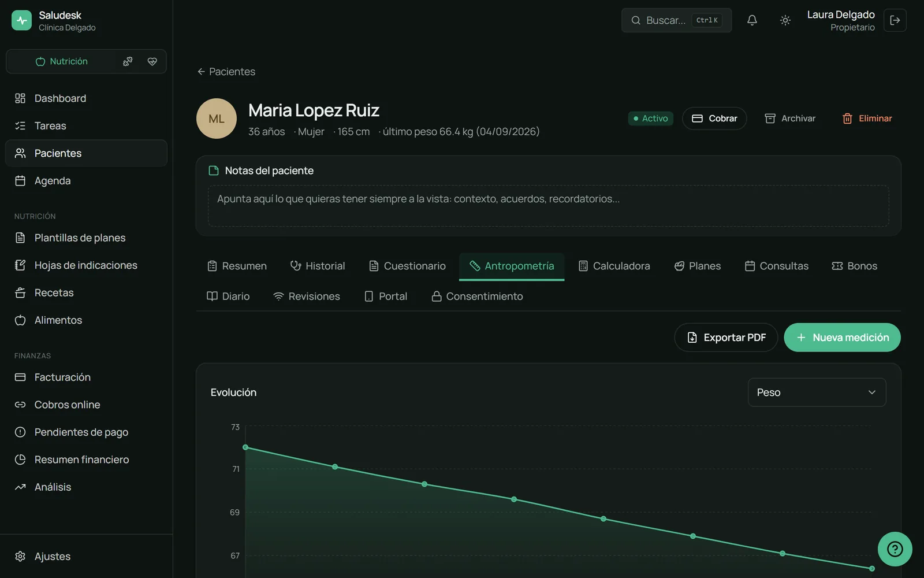Switch to the Resumen tab

click(237, 266)
